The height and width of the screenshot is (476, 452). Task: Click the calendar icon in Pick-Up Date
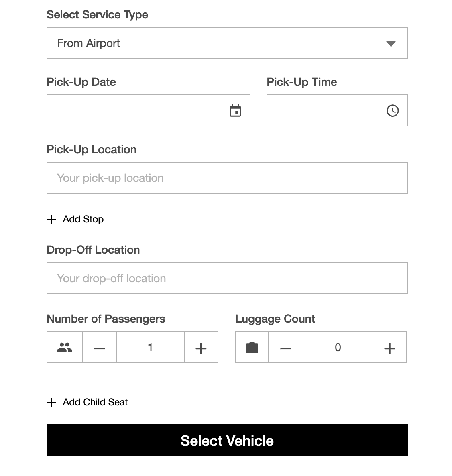pos(235,111)
